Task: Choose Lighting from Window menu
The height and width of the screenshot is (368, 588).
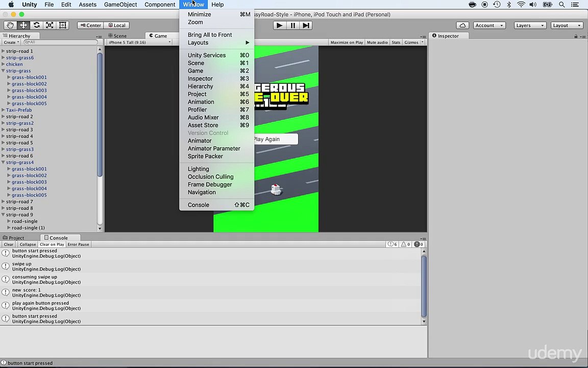Action: pyautogui.click(x=217, y=169)
